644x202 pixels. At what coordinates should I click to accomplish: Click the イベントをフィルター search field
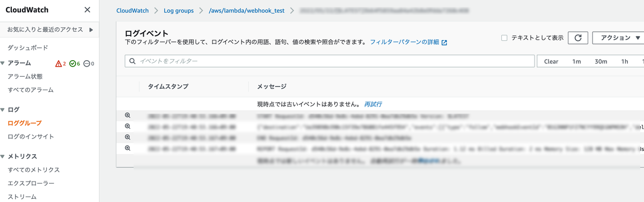tap(330, 61)
